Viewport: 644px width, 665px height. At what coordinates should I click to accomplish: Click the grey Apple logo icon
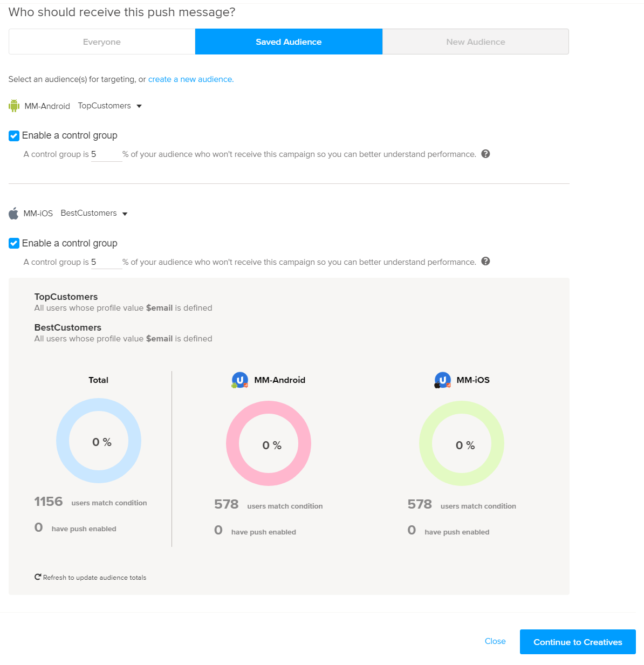(13, 214)
